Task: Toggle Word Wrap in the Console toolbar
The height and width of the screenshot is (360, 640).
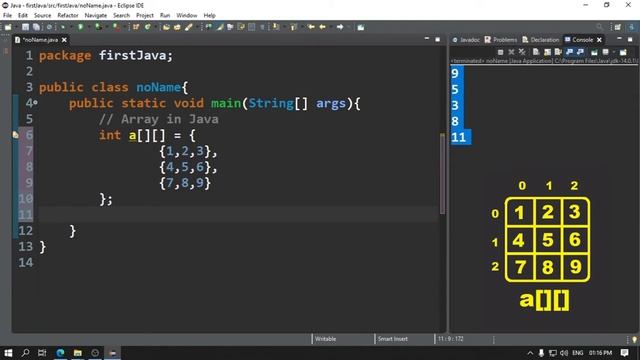Action: point(558,52)
